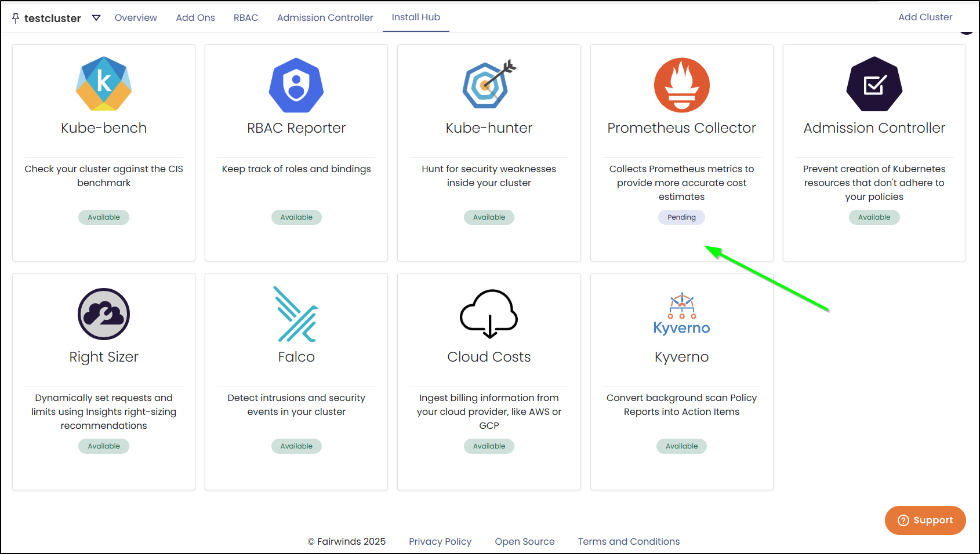Click the testcluster cluster name
Viewport: 980px width, 554px height.
[53, 18]
